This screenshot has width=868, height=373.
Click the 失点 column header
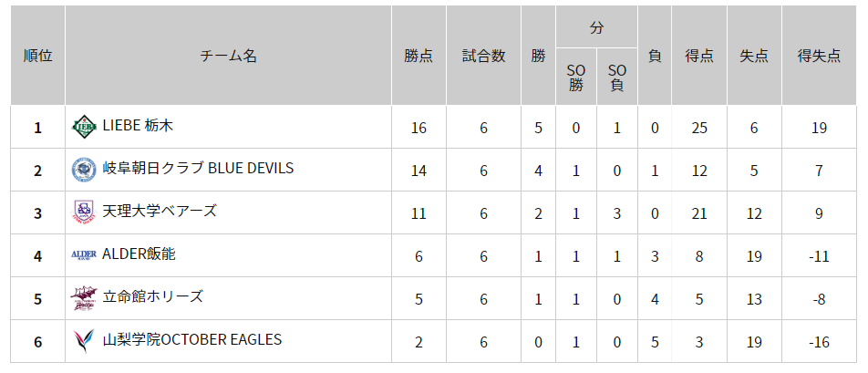[754, 56]
